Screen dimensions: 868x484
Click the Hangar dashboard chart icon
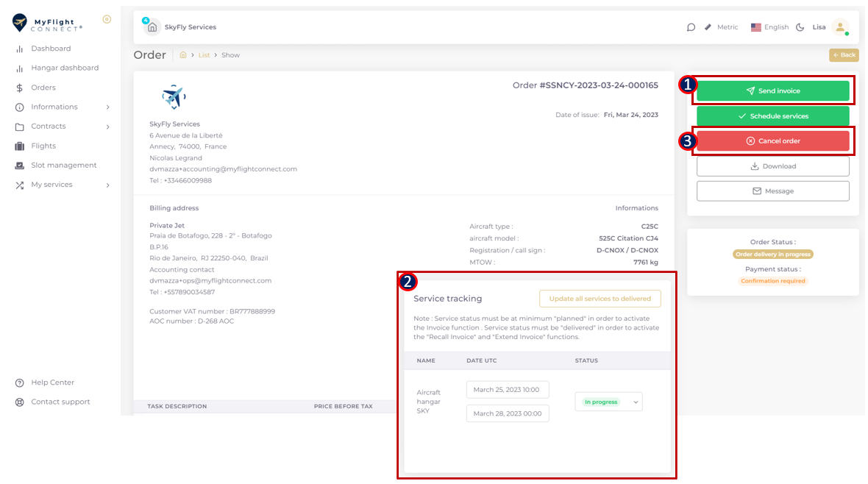coord(19,68)
